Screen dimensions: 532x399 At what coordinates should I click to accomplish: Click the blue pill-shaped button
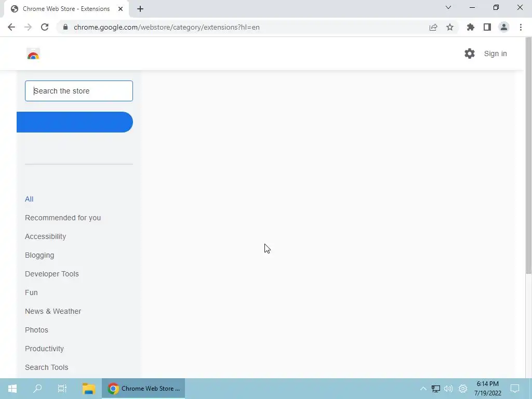75,122
